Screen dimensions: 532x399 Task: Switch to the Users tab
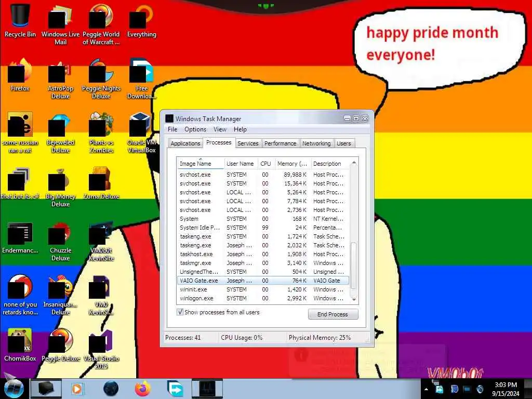pos(344,143)
